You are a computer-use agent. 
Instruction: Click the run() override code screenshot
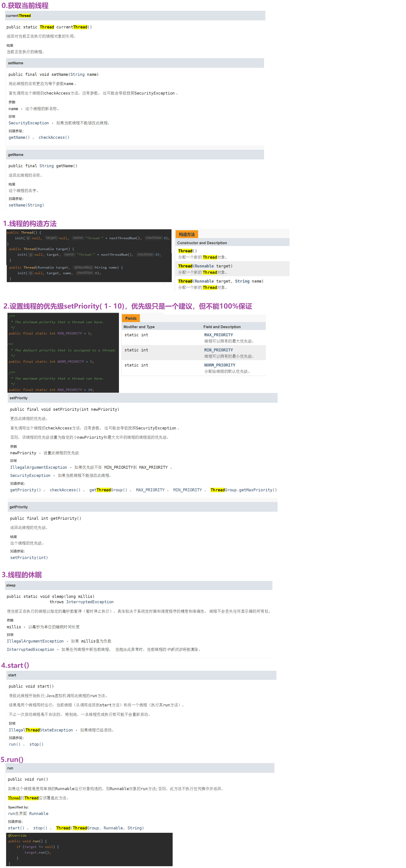pos(89,849)
